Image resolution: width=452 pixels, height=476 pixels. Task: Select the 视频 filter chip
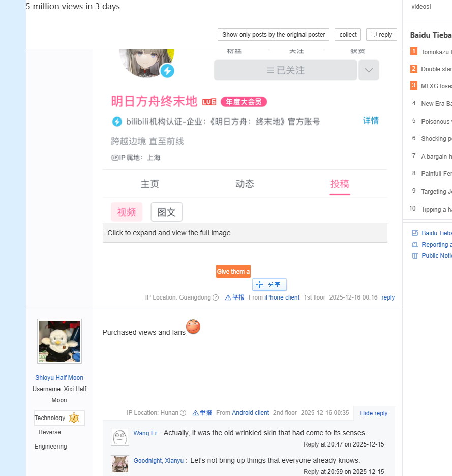point(127,212)
